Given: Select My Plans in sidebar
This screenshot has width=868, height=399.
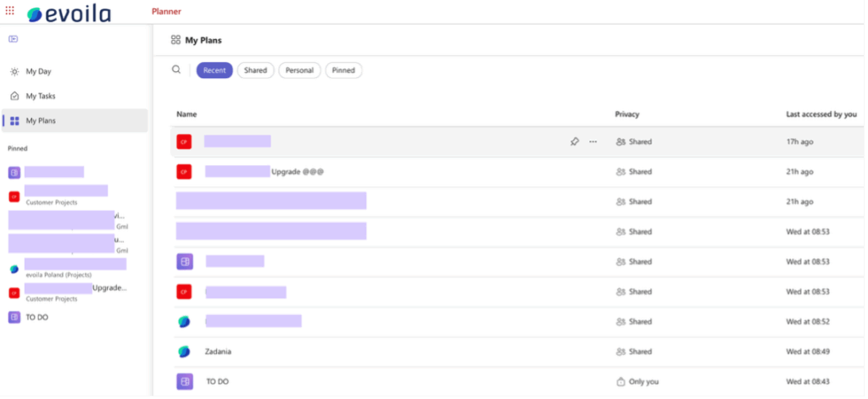Looking at the screenshot, I should (40, 120).
